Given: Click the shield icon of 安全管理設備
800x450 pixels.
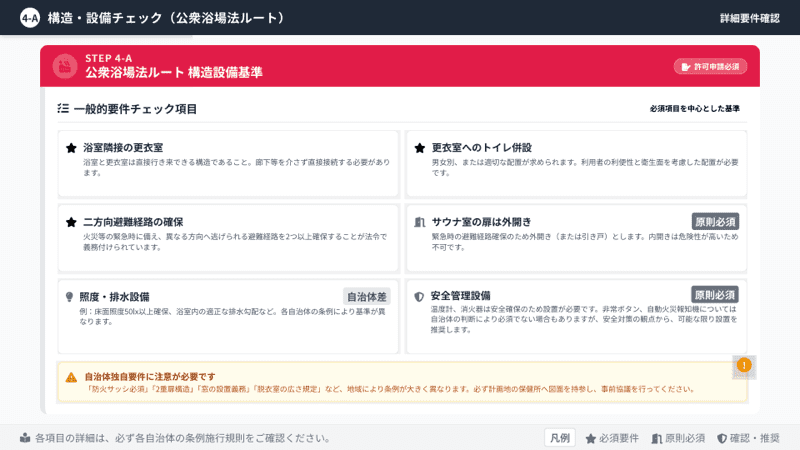Looking at the screenshot, I should tap(419, 296).
